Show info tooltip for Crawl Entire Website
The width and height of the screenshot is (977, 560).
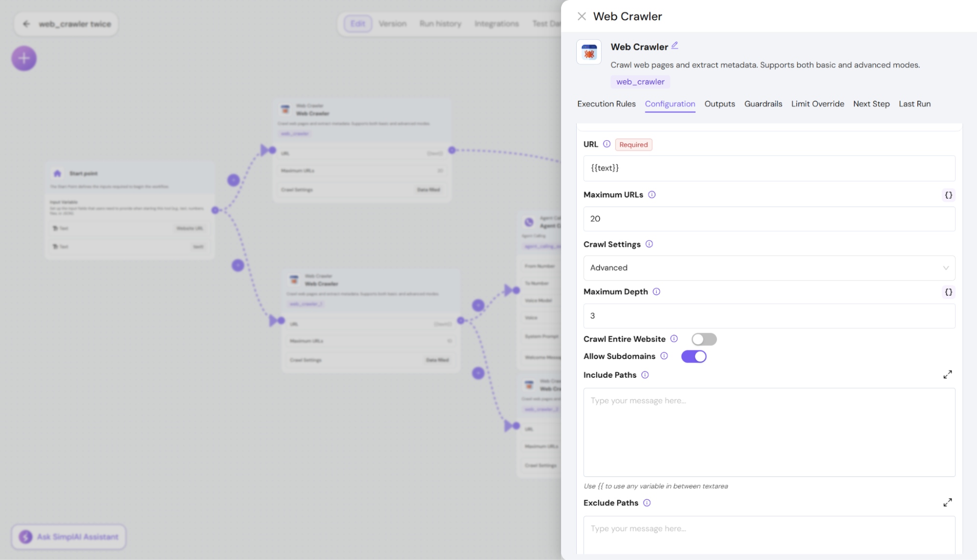point(674,339)
